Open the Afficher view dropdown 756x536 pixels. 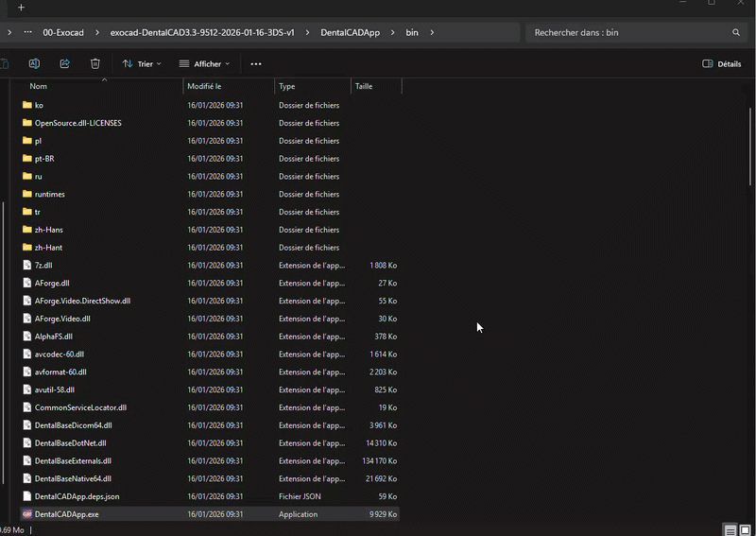(203, 63)
